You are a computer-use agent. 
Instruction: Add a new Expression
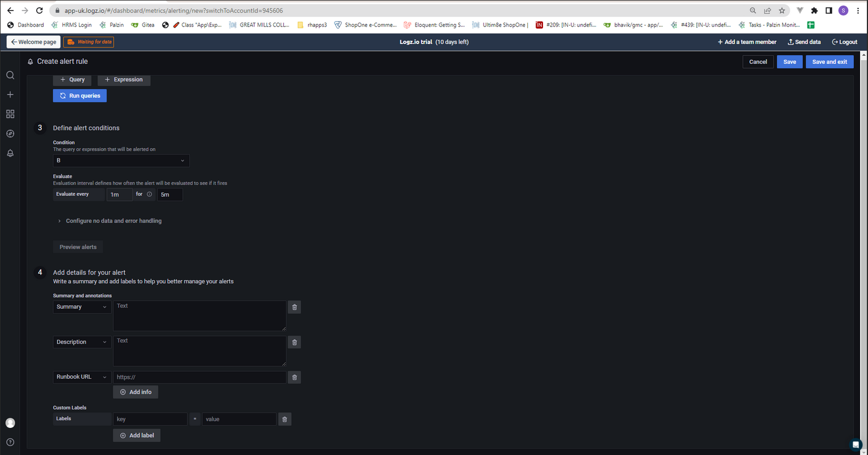coord(124,80)
